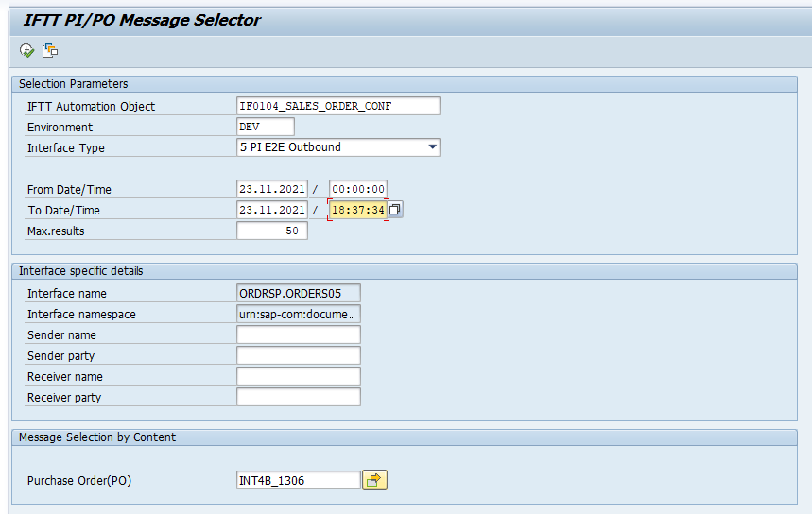Click the Max.results field
The height and width of the screenshot is (514, 812).
coord(271,231)
